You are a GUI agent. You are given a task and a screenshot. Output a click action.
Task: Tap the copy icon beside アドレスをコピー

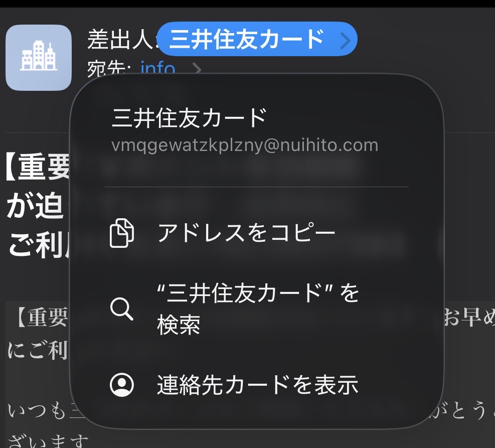tap(122, 233)
